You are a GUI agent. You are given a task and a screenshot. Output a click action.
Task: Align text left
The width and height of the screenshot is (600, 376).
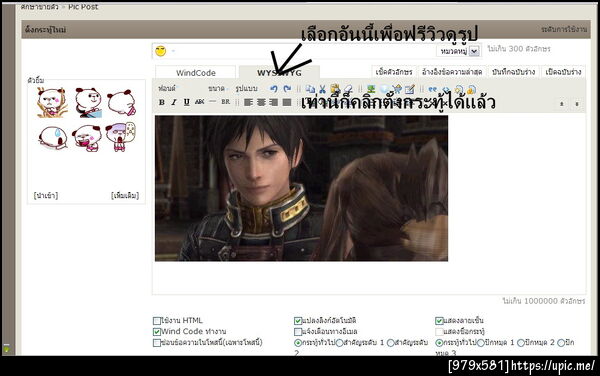[x=248, y=102]
